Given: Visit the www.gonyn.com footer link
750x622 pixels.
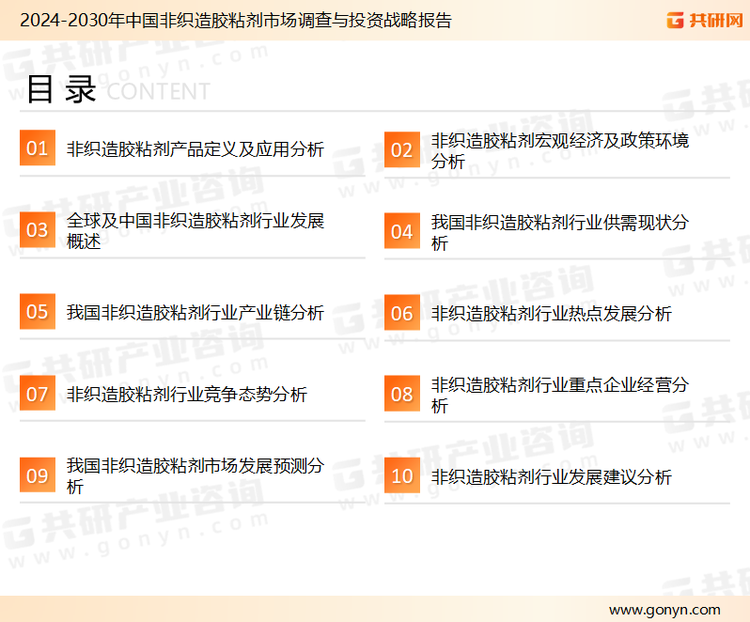Looking at the screenshot, I should [664, 609].
